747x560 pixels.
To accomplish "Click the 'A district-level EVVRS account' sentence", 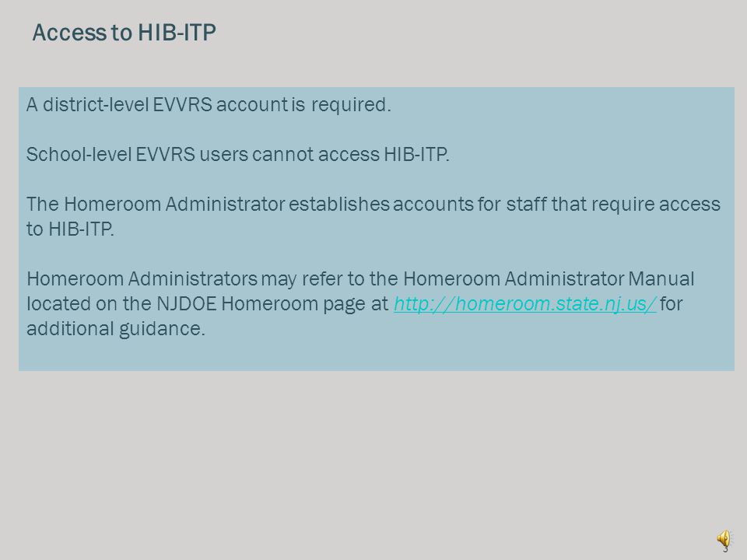I will [x=209, y=104].
